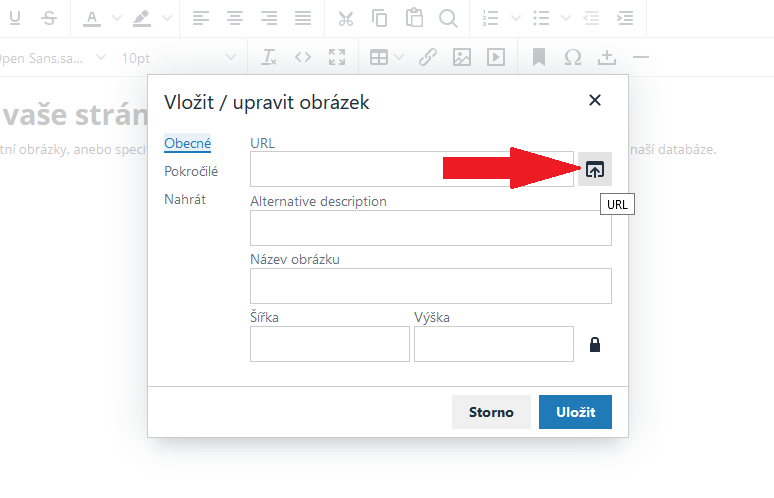The width and height of the screenshot is (774, 498).
Task: Toggle the constrain proportions lock
Action: pyautogui.click(x=595, y=345)
